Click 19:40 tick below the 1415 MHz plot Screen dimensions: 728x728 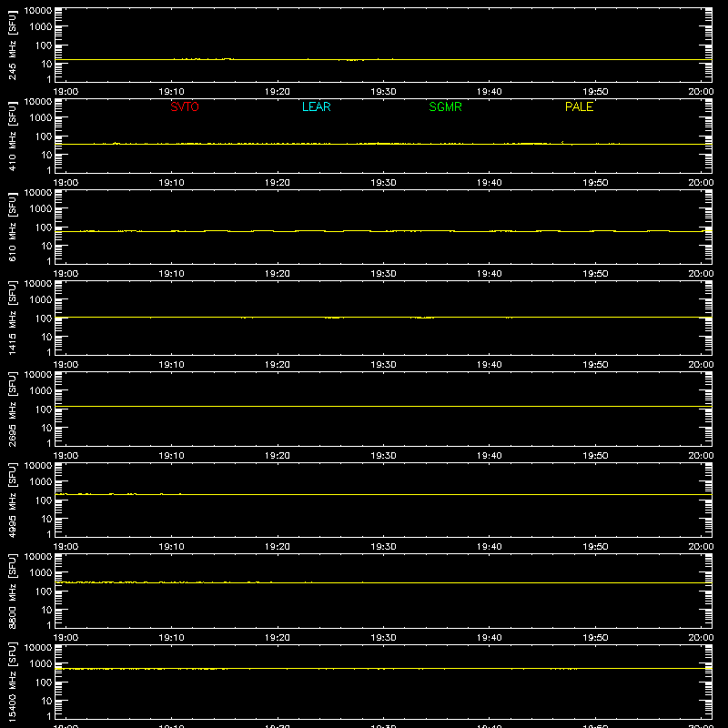point(490,365)
